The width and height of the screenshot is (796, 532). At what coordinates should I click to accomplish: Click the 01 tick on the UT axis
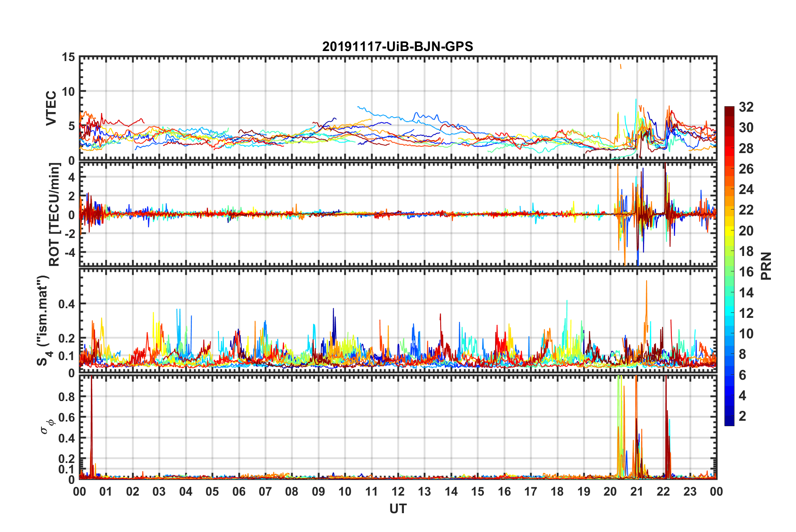(106, 491)
